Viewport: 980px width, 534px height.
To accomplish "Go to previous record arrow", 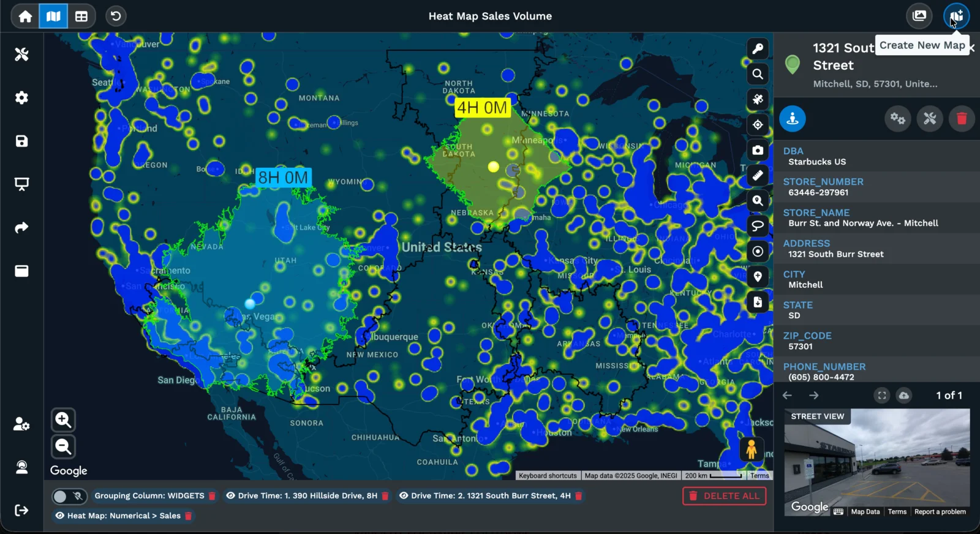I will click(x=788, y=396).
